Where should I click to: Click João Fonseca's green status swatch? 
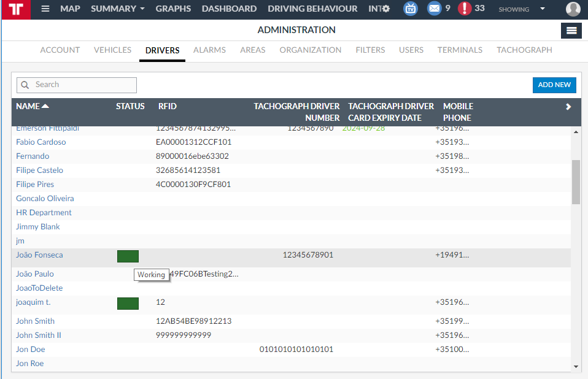(128, 256)
